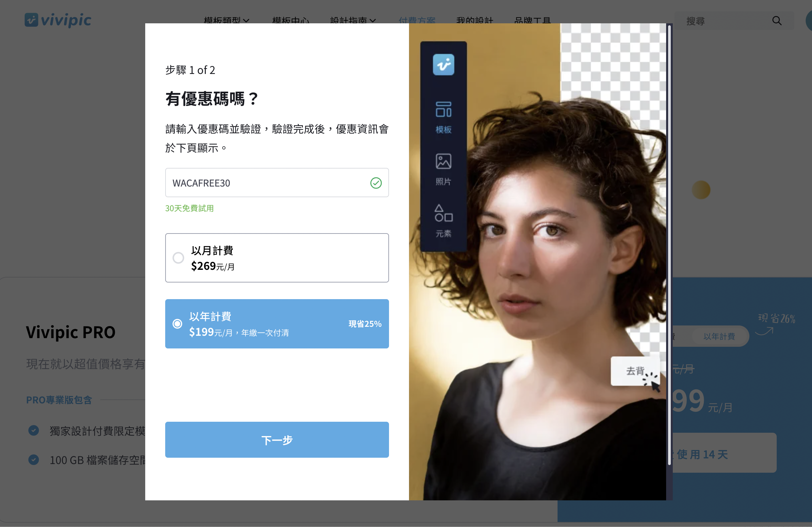The image size is (812, 527).
Task: Switch to 以年計費 toggle on background page
Action: point(719,336)
